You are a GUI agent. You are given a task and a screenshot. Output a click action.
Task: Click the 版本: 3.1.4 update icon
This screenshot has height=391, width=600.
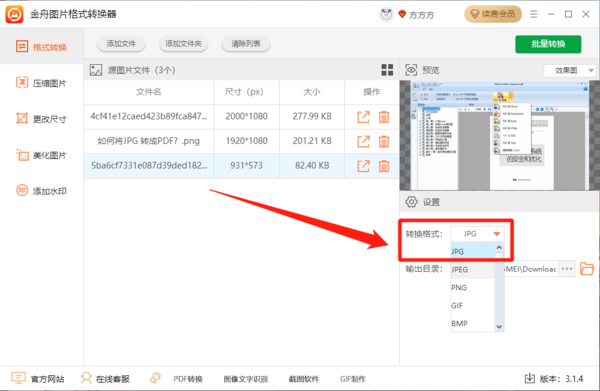coord(530,378)
